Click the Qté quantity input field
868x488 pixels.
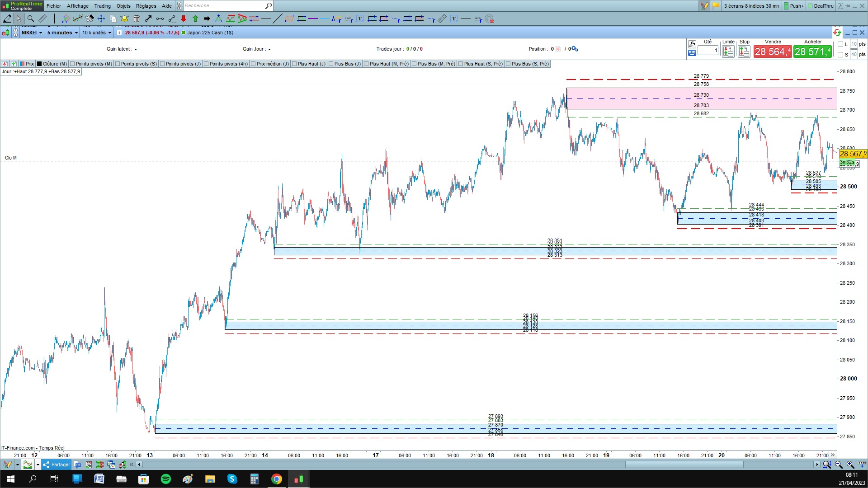click(x=708, y=50)
